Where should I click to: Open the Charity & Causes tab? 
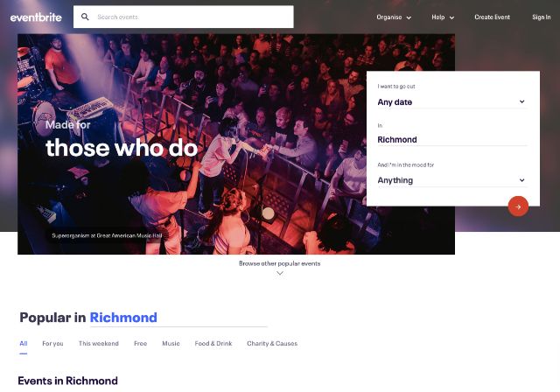coord(272,344)
